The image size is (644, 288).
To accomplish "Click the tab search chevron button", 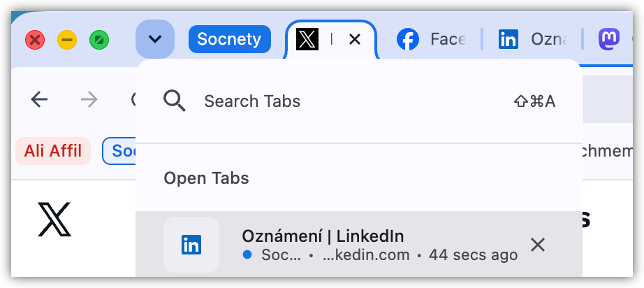I will click(155, 39).
